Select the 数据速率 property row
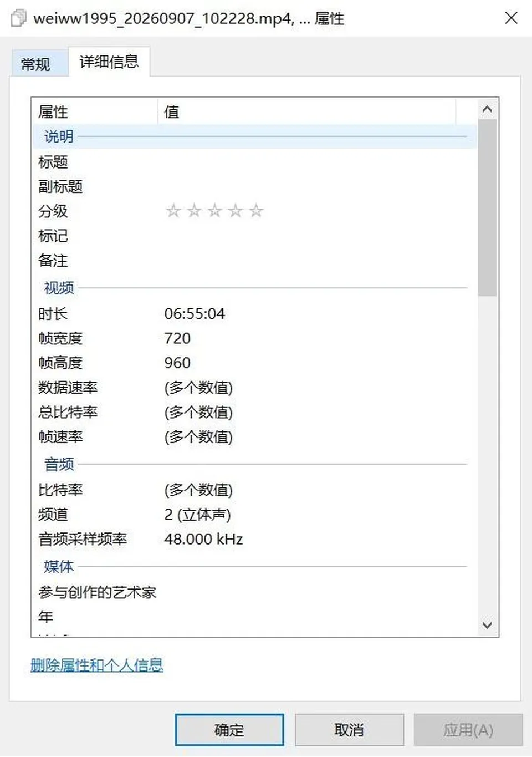Image resolution: width=532 pixels, height=757 pixels. point(254,388)
